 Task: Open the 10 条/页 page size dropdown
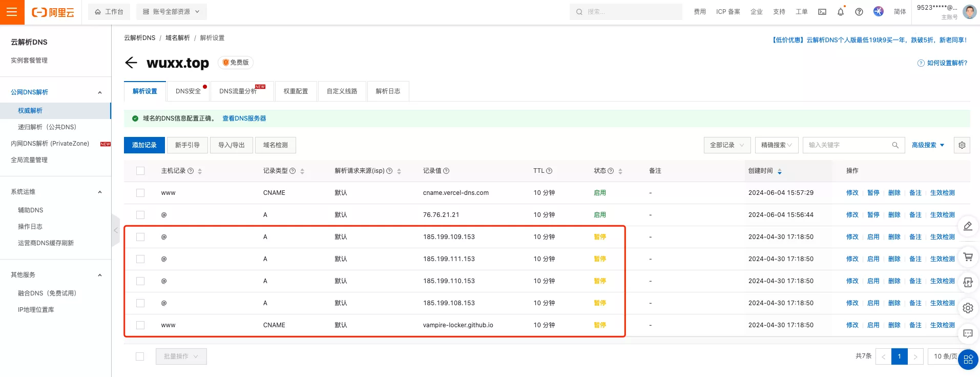[945, 356]
